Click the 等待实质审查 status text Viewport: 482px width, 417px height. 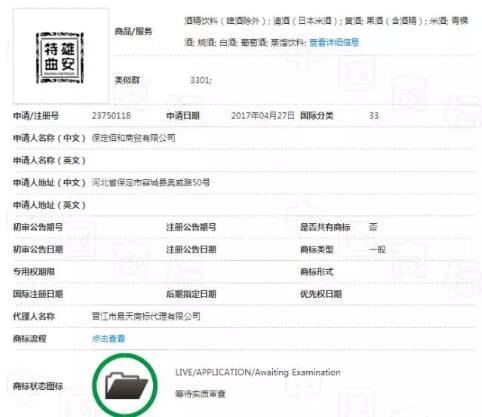(200, 394)
